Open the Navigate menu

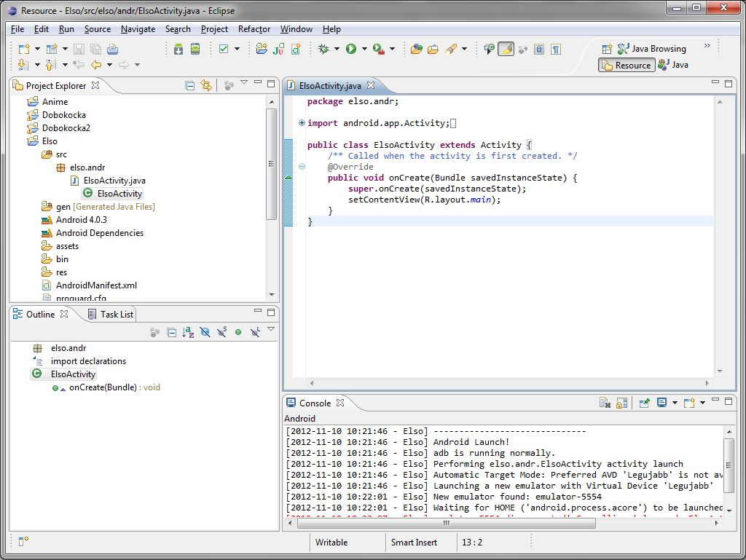(138, 29)
